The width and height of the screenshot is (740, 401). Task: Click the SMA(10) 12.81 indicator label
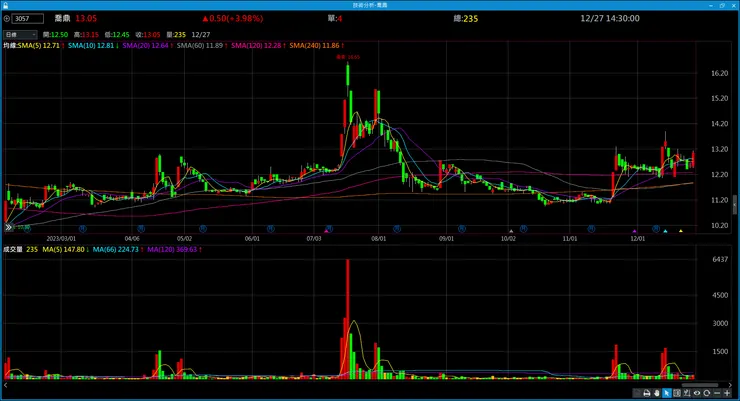(x=91, y=46)
